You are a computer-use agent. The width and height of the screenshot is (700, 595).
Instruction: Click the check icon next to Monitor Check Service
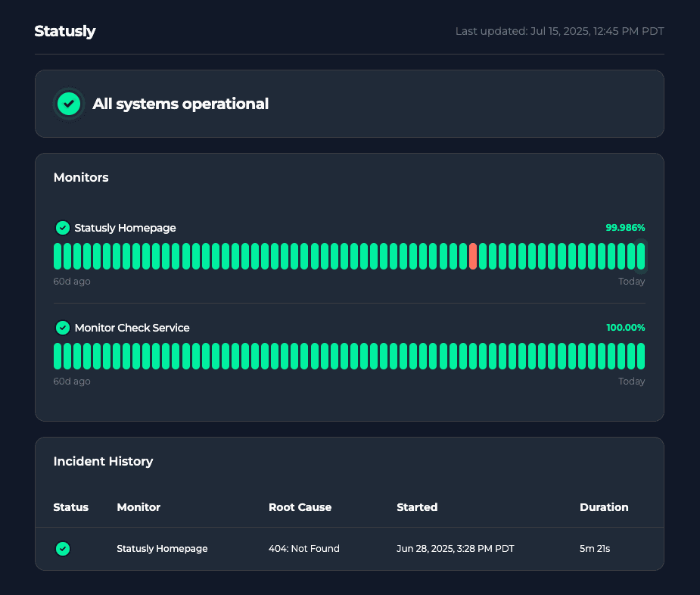pos(63,328)
